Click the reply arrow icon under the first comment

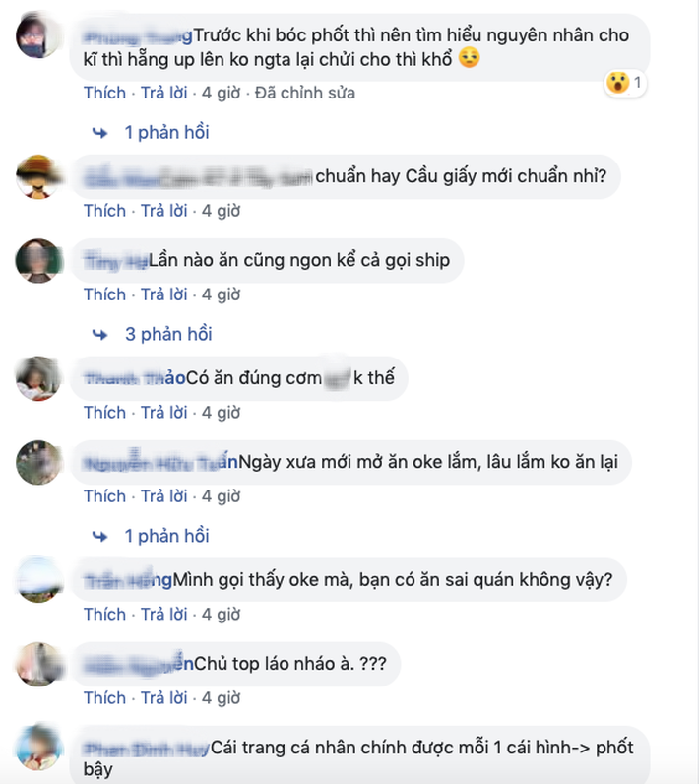pos(100,133)
